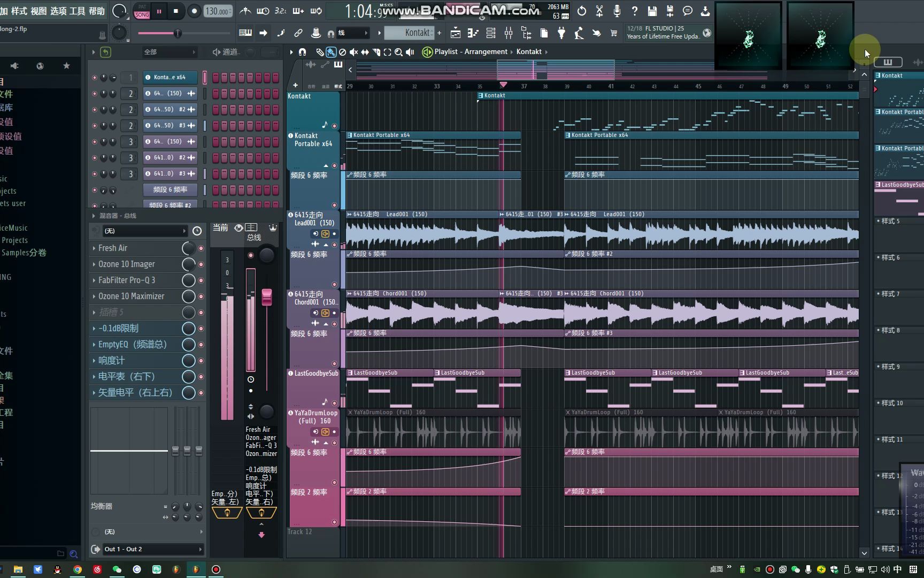924x578 pixels.
Task: Open the 线 snap dropdown
Action: click(x=352, y=33)
